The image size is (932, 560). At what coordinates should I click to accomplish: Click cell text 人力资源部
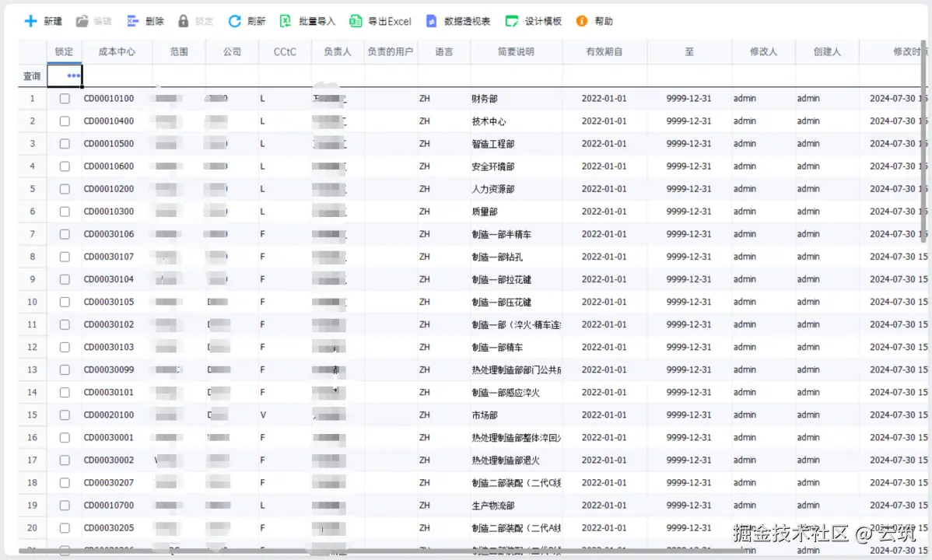click(x=492, y=189)
